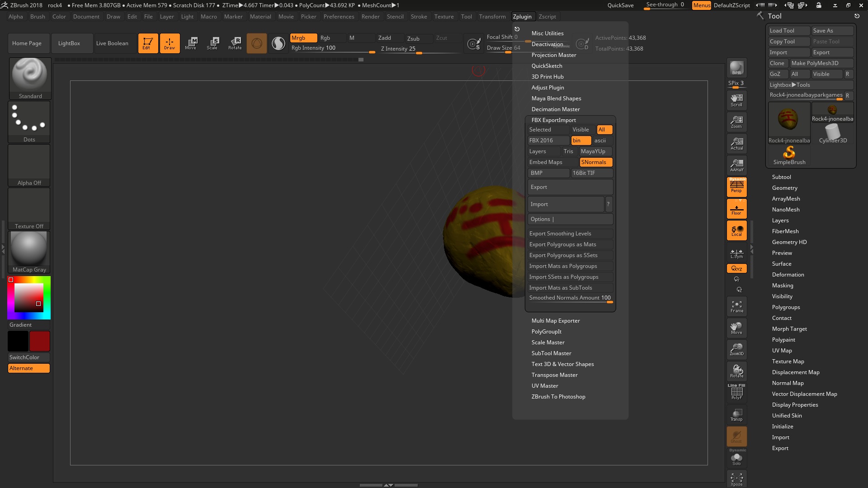Open the Zscript menu
The image size is (868, 488).
547,17
